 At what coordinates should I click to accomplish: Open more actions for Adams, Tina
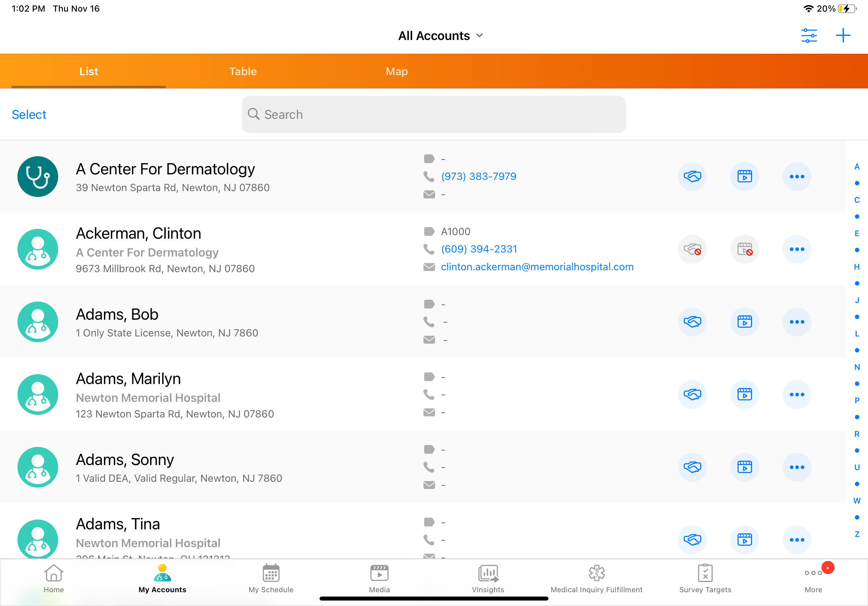point(797,540)
